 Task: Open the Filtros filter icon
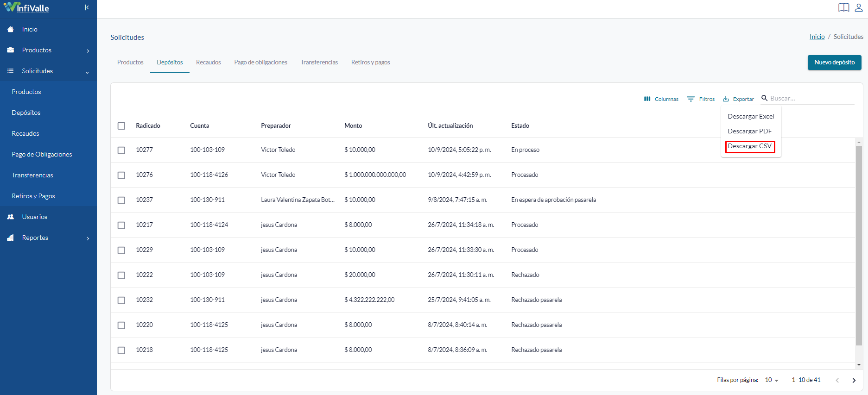point(691,99)
